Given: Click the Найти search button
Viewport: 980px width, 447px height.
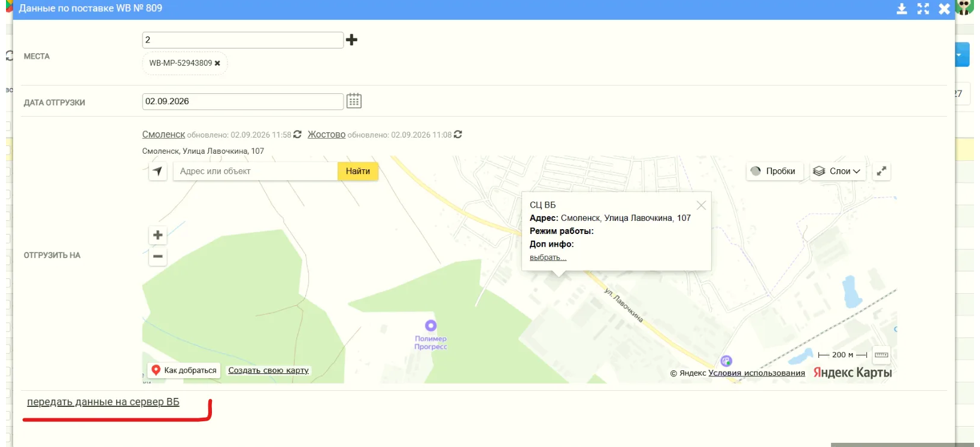Looking at the screenshot, I should pyautogui.click(x=358, y=171).
